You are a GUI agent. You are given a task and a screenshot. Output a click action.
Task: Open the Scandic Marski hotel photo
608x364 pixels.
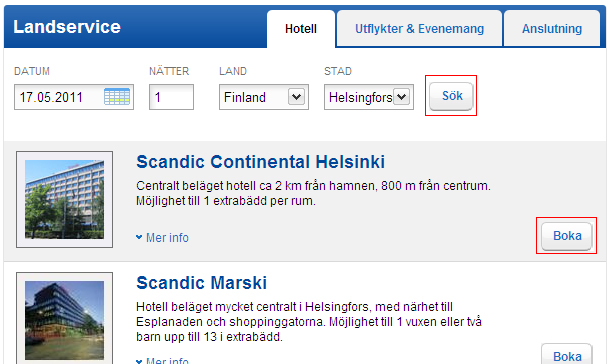tap(64, 318)
